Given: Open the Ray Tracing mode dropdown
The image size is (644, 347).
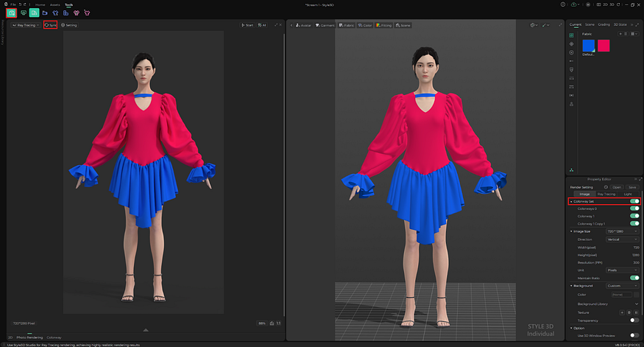Looking at the screenshot, I should pos(26,25).
